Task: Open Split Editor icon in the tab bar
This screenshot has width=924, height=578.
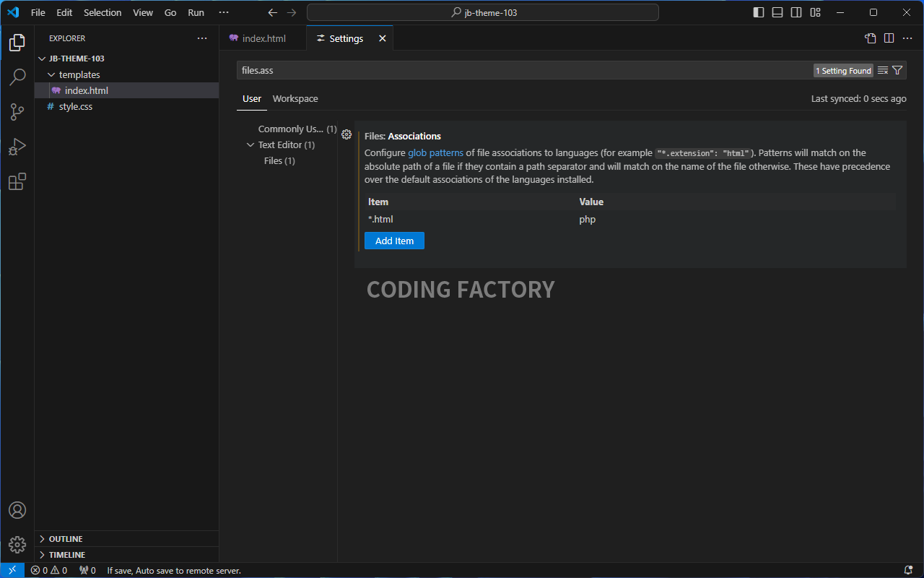Action: [x=889, y=38]
